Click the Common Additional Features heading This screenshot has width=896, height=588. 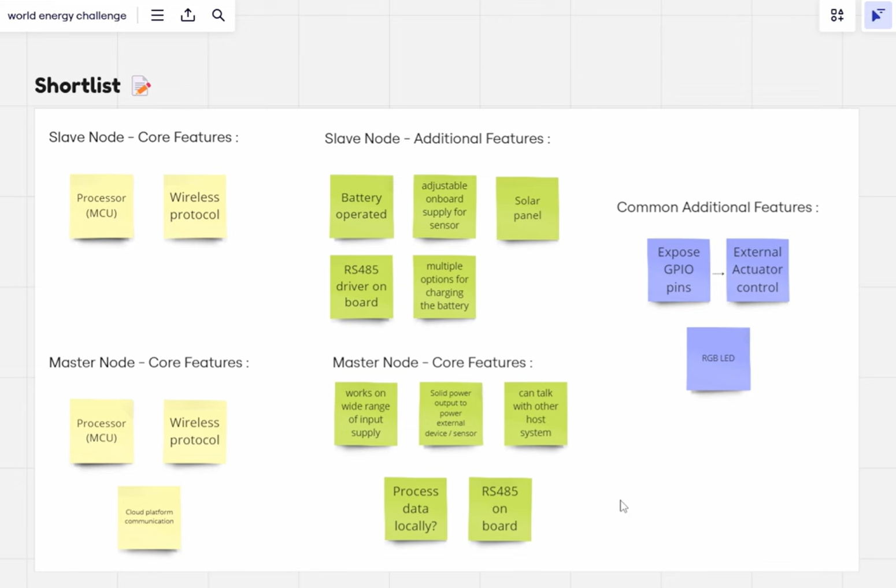click(717, 207)
